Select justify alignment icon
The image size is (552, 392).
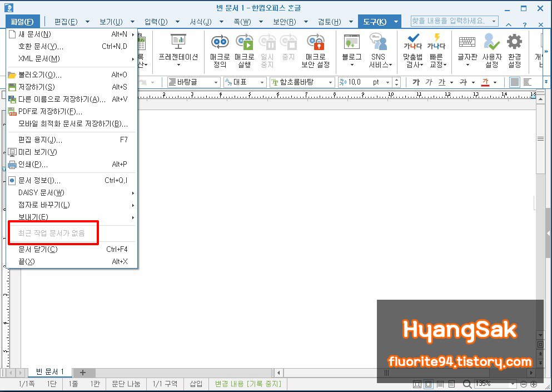tap(515, 82)
